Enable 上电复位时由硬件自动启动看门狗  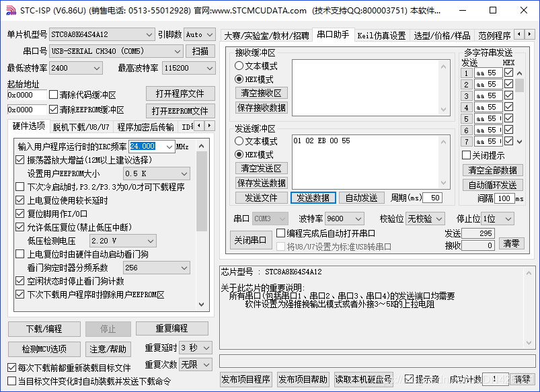pyautogui.click(x=20, y=254)
